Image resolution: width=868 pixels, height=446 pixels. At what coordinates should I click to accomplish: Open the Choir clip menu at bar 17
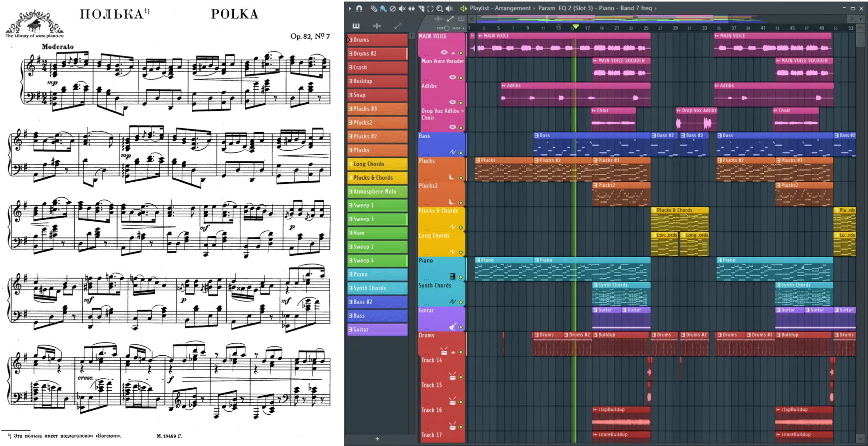[x=594, y=110]
